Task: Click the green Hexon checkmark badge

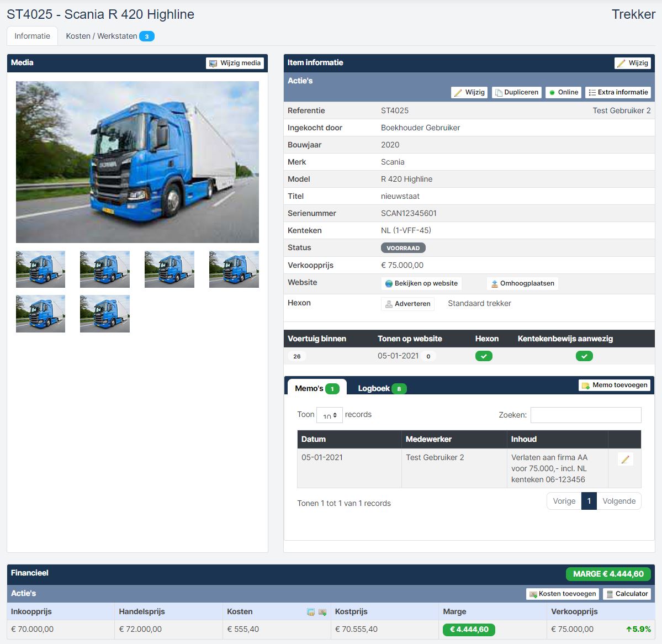Action: (484, 356)
